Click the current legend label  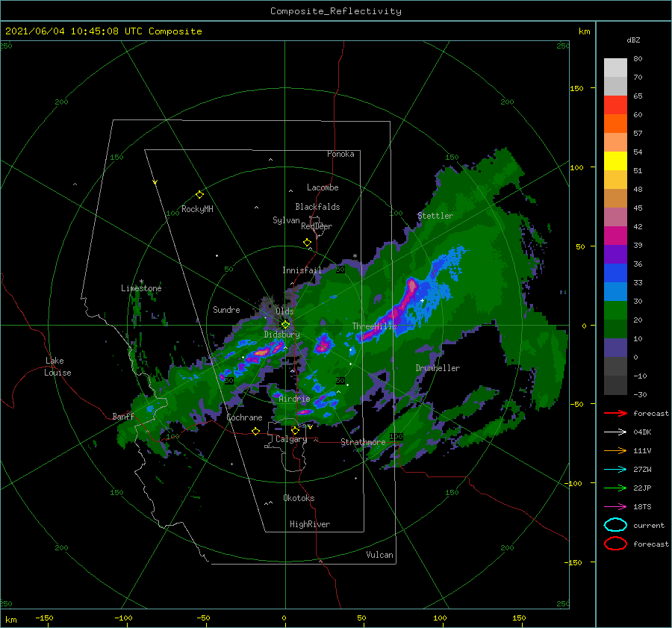(649, 525)
